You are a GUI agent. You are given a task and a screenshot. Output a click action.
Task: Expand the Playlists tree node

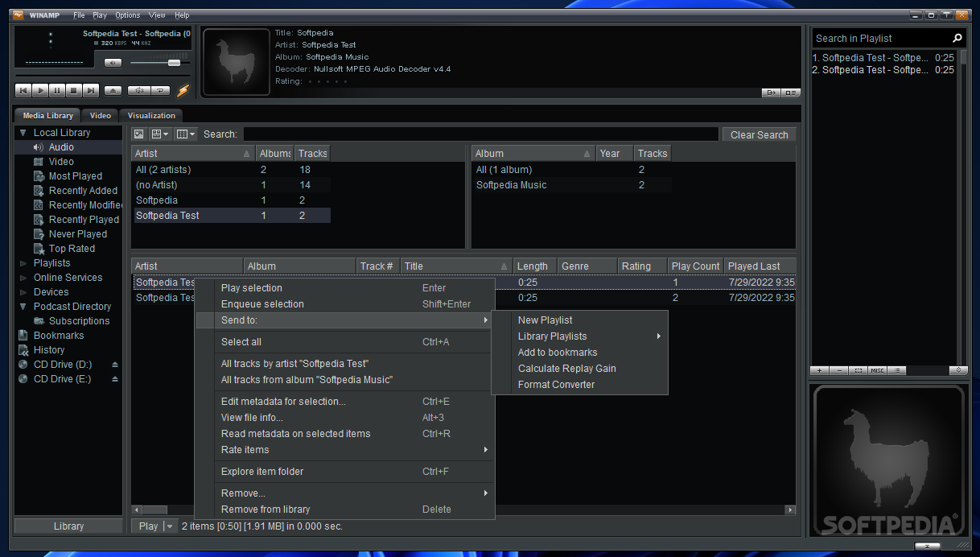[23, 263]
